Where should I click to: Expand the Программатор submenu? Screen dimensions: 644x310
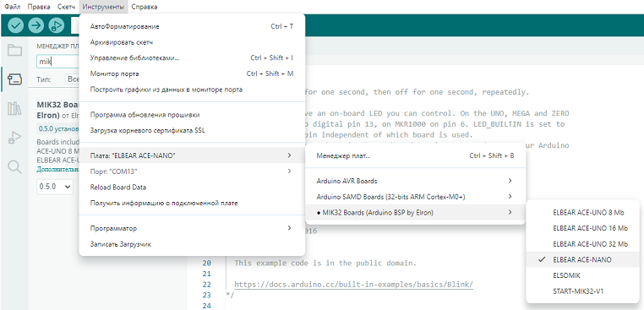point(192,228)
